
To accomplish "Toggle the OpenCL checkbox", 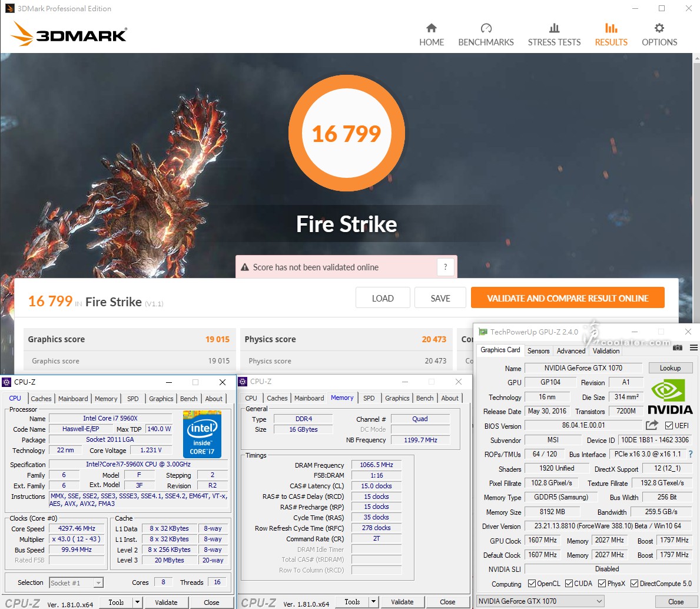I will pos(532,584).
